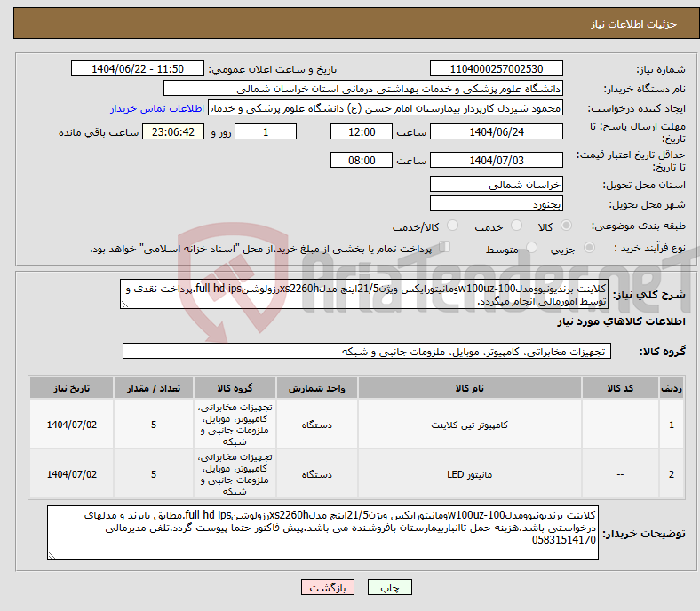The image size is (700, 611).
Task: Select the متوسط purchase type radio
Action: click(532, 248)
